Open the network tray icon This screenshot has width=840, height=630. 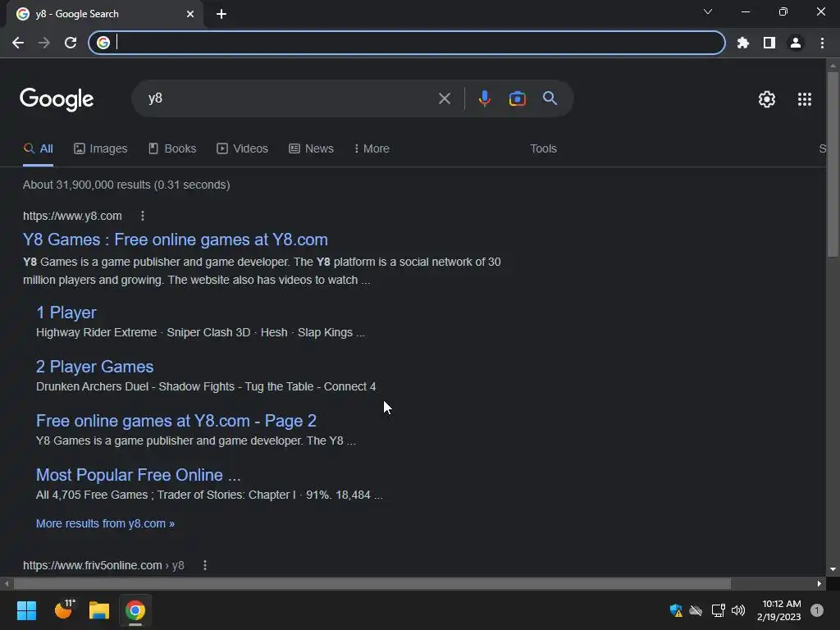tap(718, 610)
